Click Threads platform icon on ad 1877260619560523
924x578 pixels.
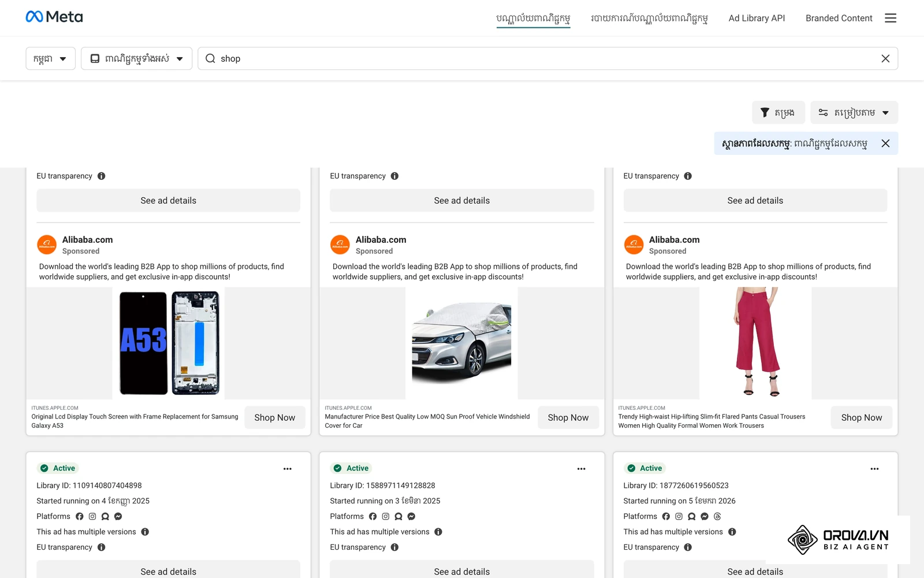coord(717,516)
